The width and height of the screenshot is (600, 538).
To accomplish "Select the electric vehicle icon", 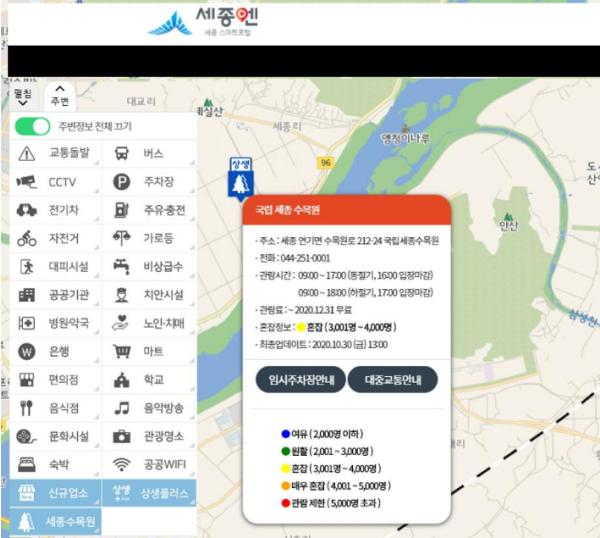I will click(x=27, y=210).
